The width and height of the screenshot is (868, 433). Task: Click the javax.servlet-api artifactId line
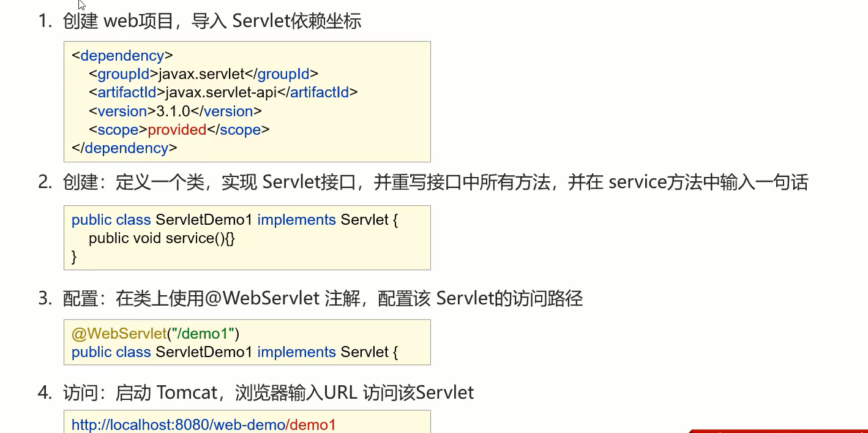(223, 92)
